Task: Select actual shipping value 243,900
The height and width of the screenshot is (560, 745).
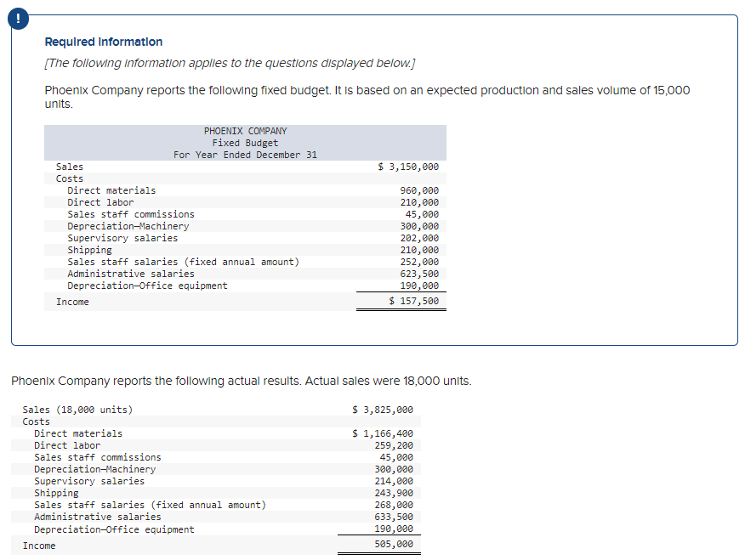Action: (394, 493)
